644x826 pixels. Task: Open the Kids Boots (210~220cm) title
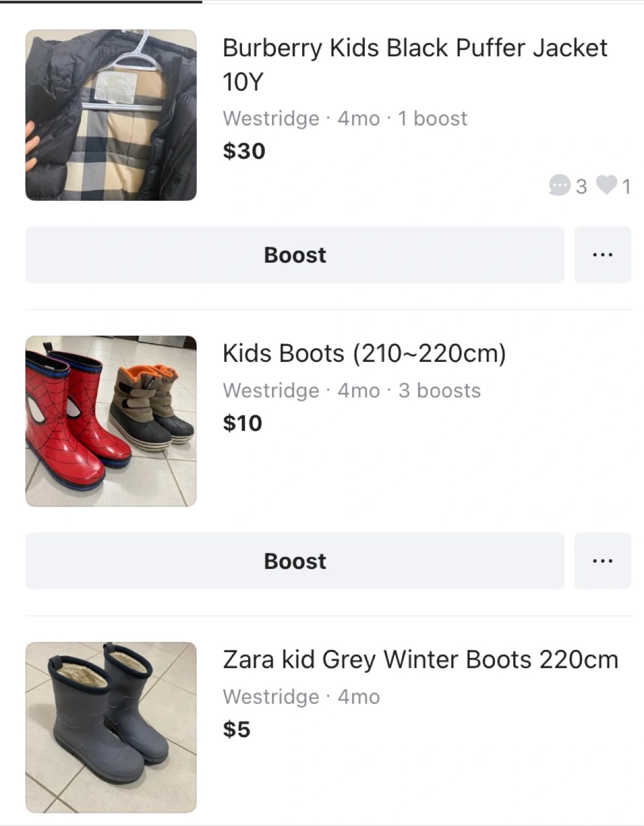click(364, 353)
